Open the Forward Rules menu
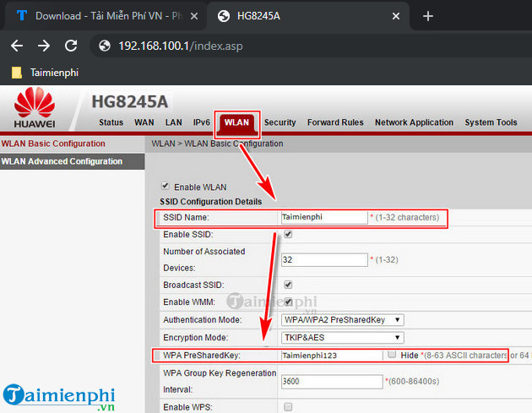Image resolution: width=532 pixels, height=413 pixels. click(x=335, y=122)
